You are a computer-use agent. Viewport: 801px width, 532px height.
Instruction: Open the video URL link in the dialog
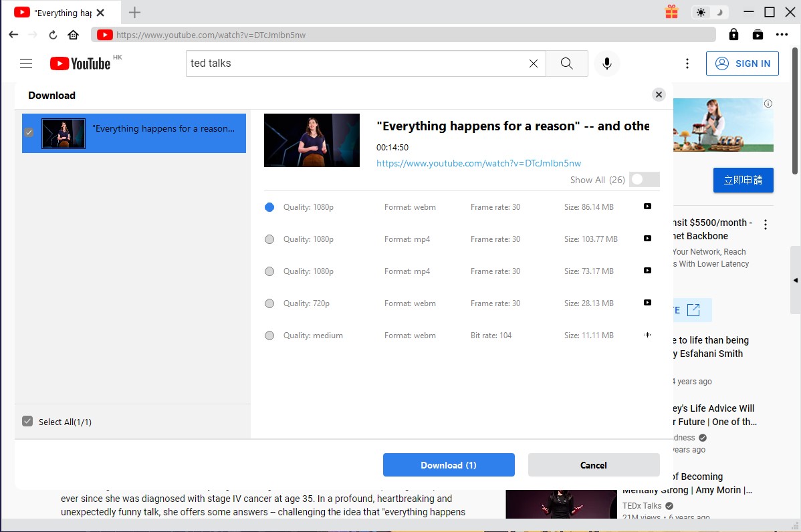coord(478,163)
